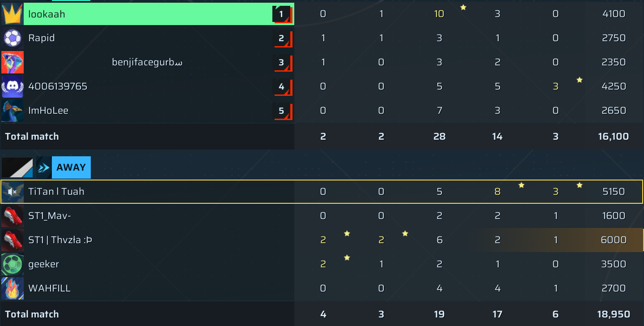Click the AWAY team label
Screen dimensions: 644x326
(x=71, y=167)
